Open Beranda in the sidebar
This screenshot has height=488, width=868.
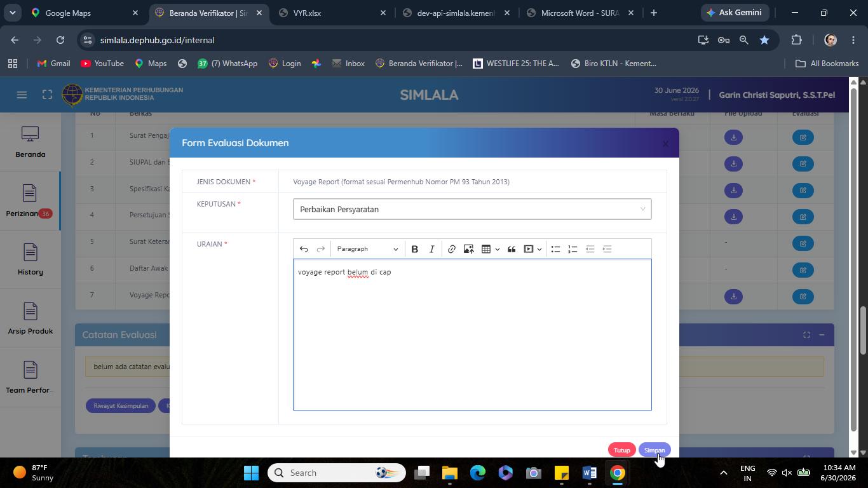(30, 142)
